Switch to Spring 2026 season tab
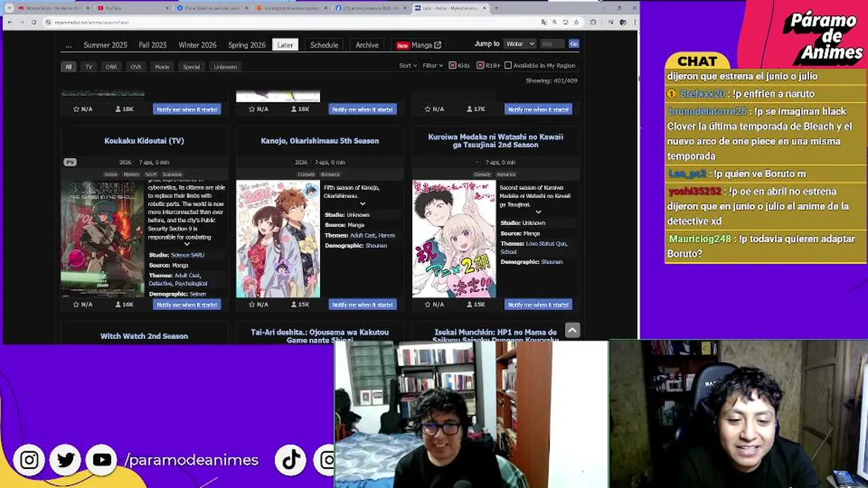The height and width of the screenshot is (488, 868). (x=247, y=45)
